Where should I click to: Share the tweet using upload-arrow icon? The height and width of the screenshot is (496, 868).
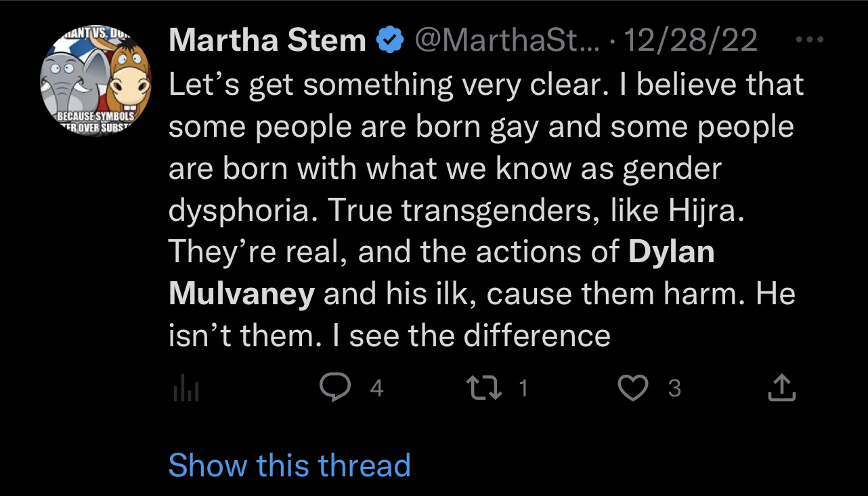(x=781, y=388)
